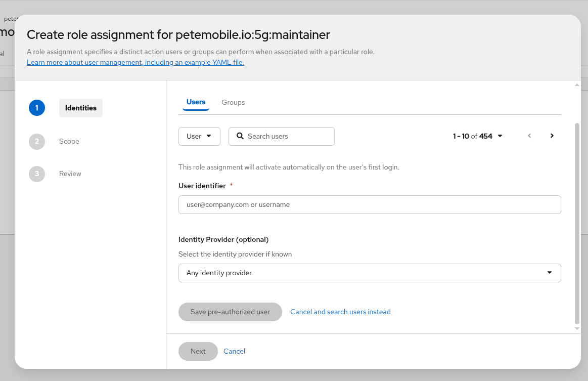Viewport: 588px width, 381px height.
Task: Open the Any identity provider dropdown
Action: 370,273
